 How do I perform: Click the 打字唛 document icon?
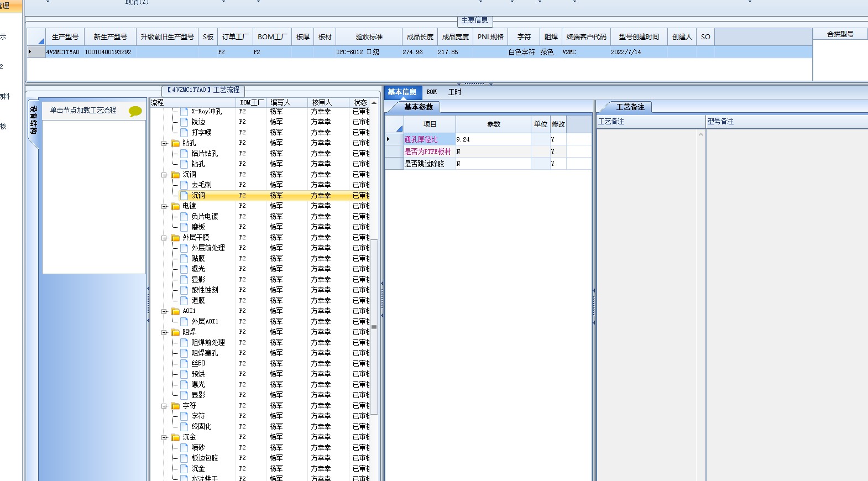click(x=184, y=132)
